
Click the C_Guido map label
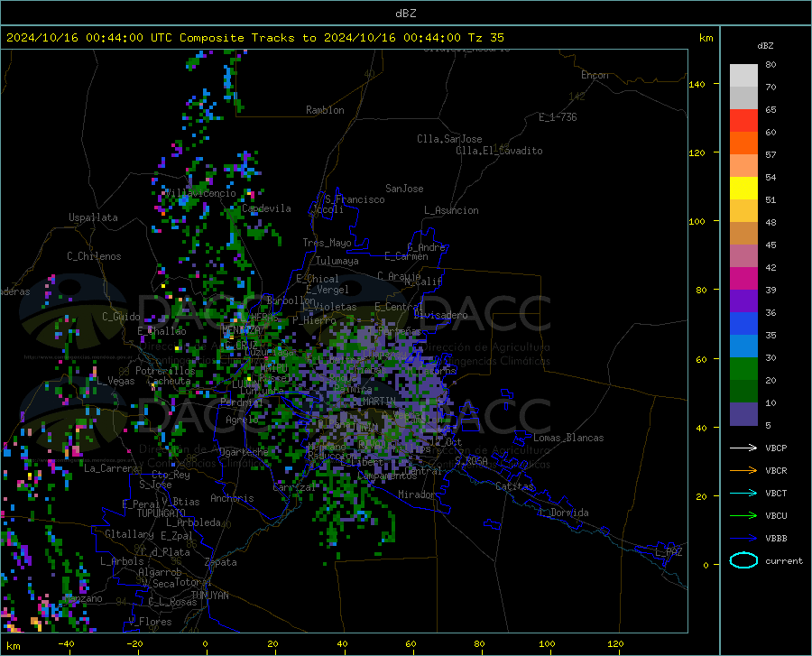(121, 317)
